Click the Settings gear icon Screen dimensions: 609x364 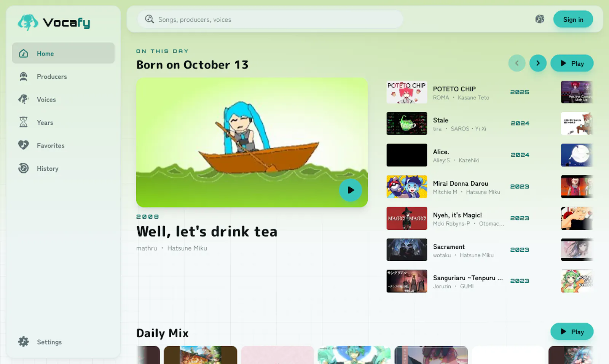tap(24, 342)
